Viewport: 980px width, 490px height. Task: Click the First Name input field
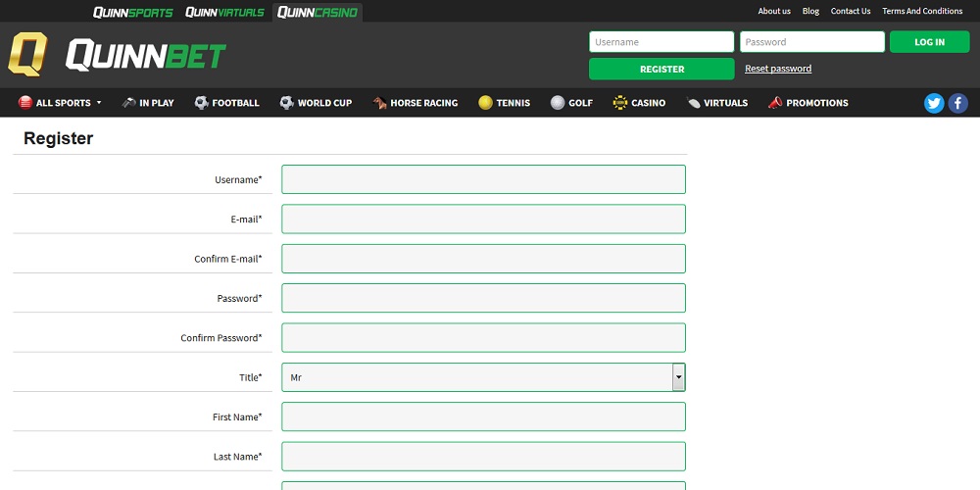[483, 416]
